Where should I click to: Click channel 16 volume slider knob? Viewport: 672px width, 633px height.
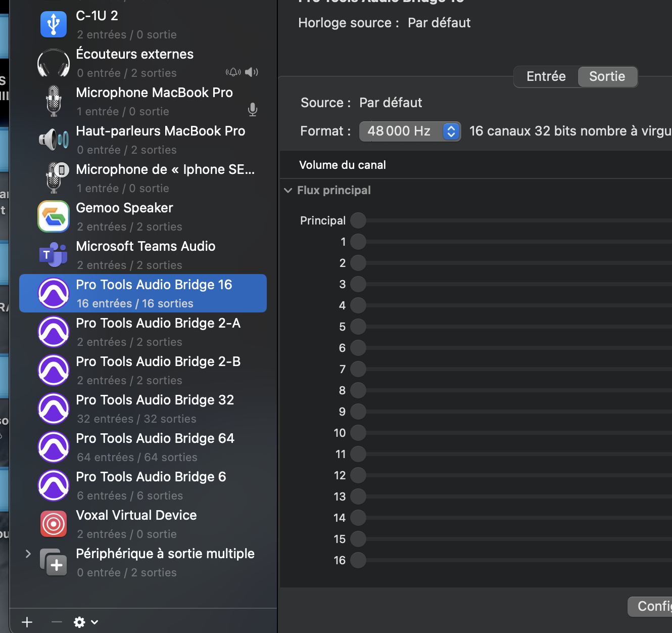[358, 560]
